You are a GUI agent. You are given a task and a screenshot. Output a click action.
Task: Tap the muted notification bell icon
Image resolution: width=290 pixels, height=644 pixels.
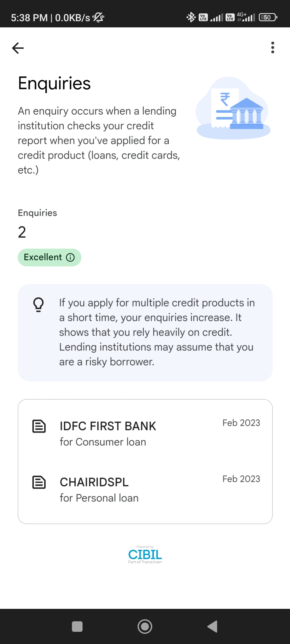[98, 17]
